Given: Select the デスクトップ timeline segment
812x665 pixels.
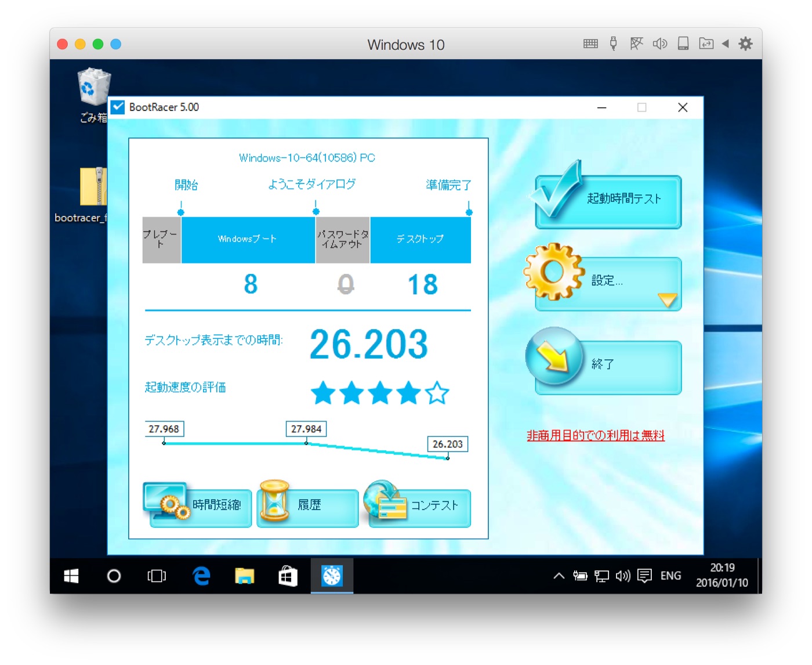Looking at the screenshot, I should [420, 240].
